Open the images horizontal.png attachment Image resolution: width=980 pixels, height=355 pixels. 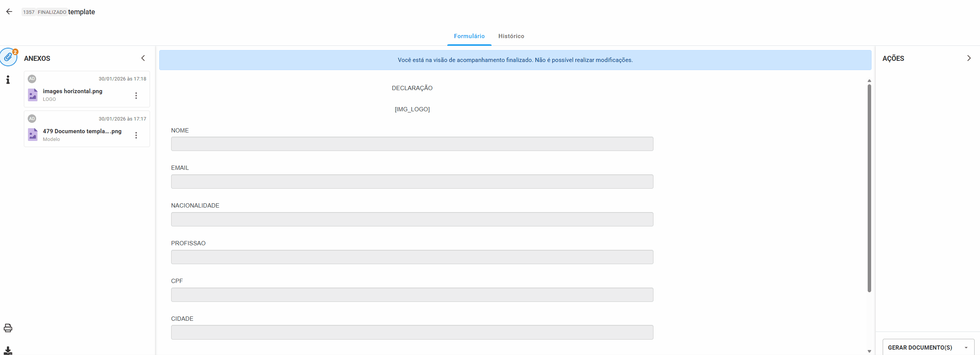[73, 91]
